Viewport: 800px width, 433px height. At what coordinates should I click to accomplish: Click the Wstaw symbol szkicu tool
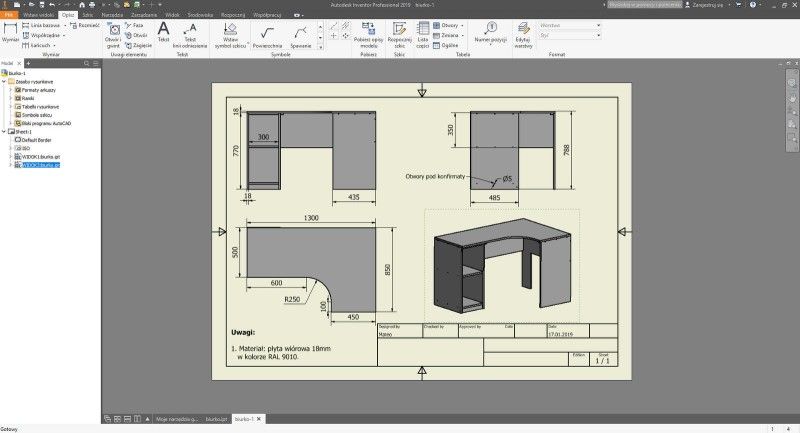pos(231,35)
